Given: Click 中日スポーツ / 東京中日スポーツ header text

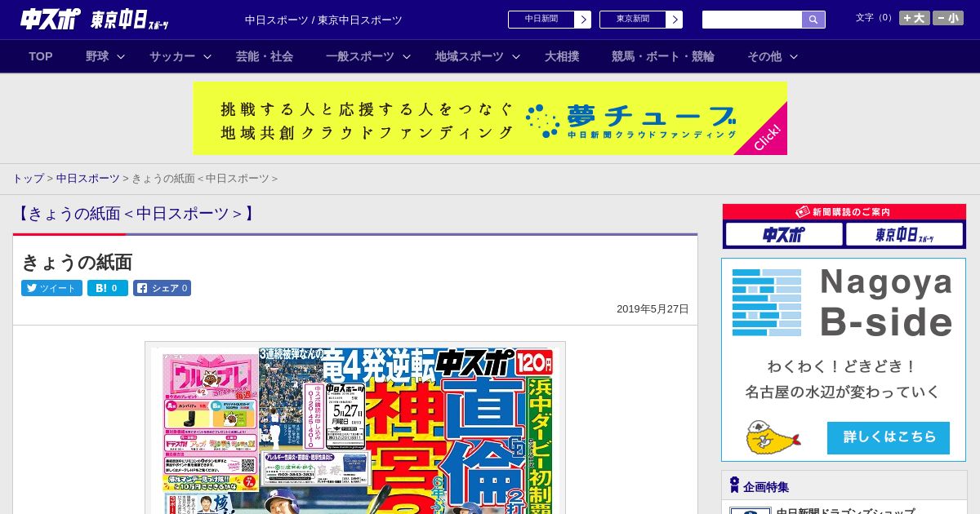Looking at the screenshot, I should (x=323, y=20).
